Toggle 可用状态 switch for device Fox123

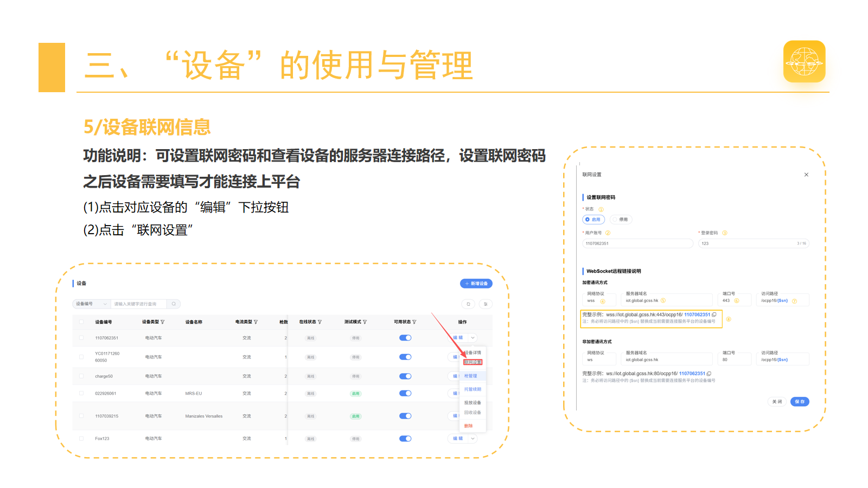405,439
